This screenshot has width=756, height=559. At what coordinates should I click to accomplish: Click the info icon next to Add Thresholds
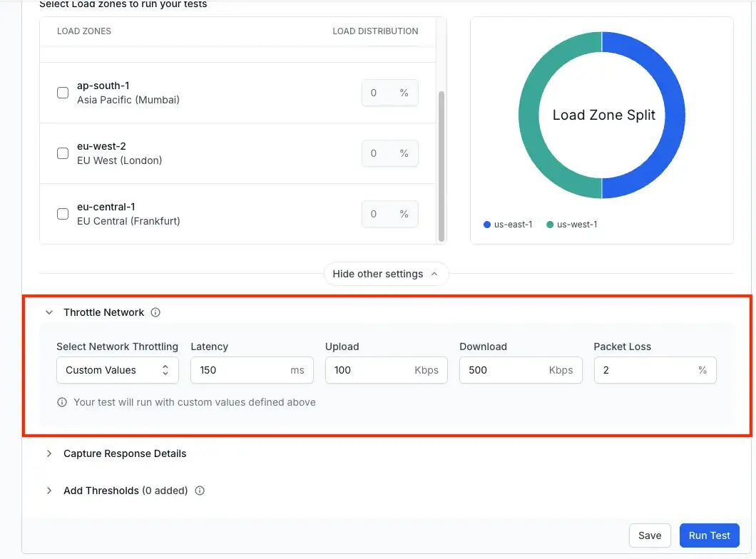pyautogui.click(x=200, y=491)
